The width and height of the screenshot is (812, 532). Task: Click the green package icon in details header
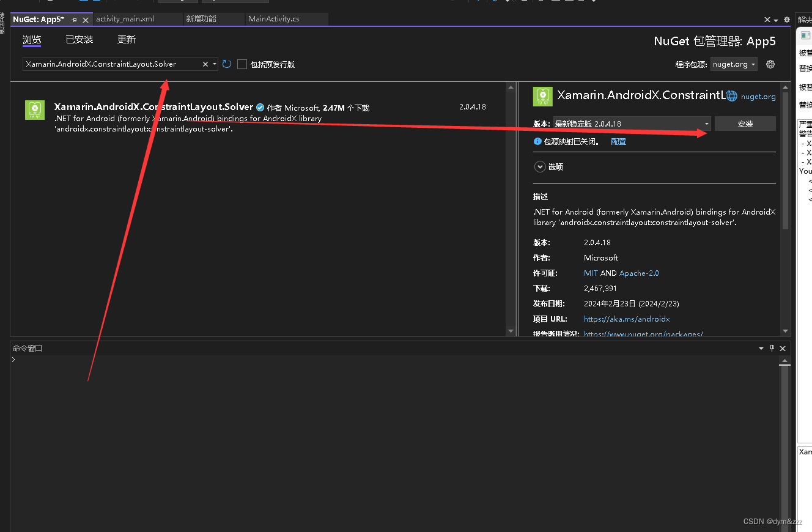pyautogui.click(x=543, y=96)
